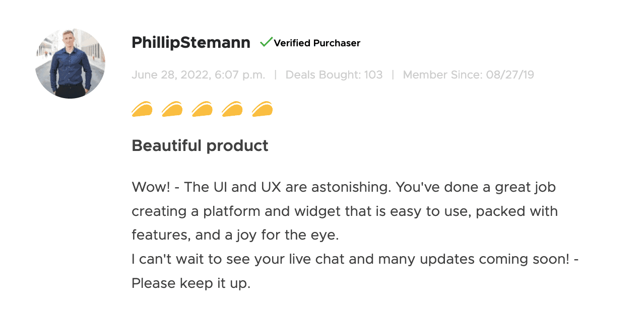Click the line starting with creating a platform
The image size is (644, 311).
(345, 211)
